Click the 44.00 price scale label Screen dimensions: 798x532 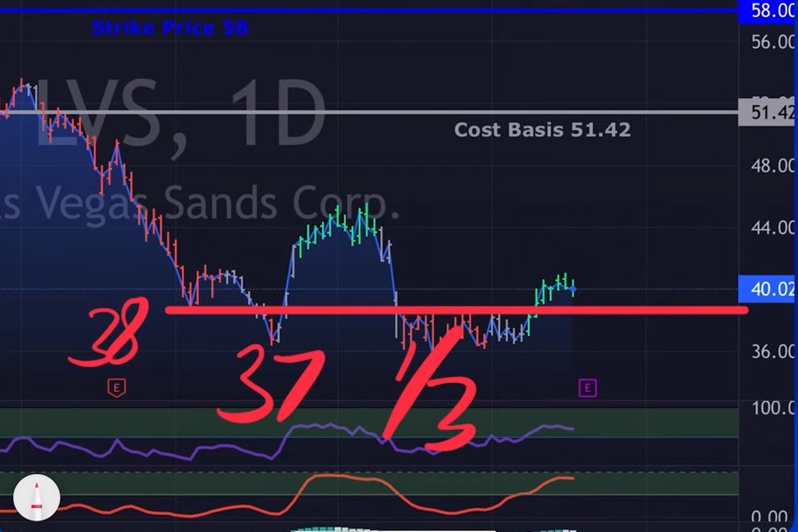(x=773, y=227)
